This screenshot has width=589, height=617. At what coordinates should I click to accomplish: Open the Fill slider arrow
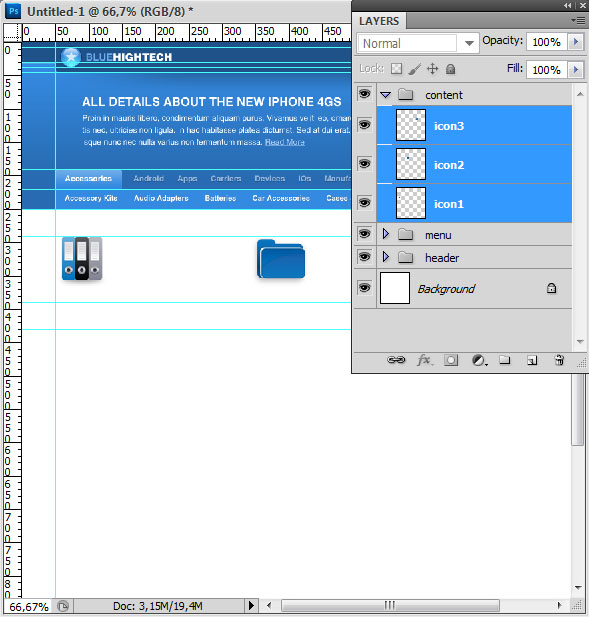tap(576, 70)
